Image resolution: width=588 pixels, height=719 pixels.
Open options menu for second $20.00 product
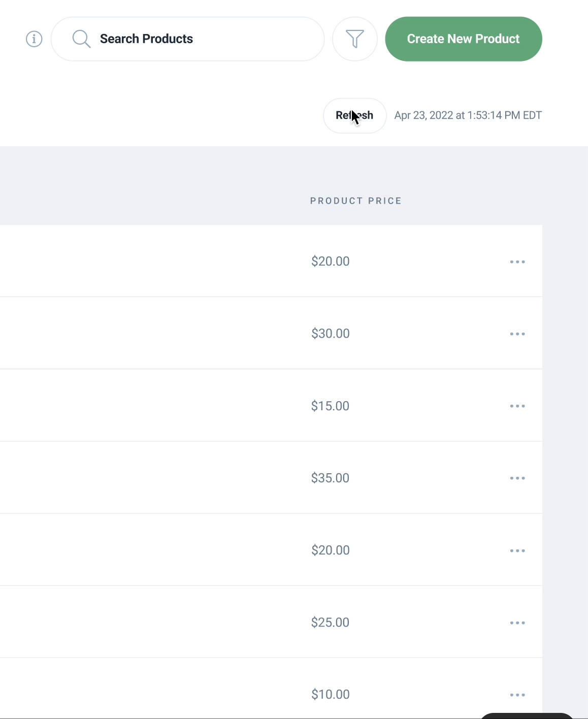click(517, 551)
